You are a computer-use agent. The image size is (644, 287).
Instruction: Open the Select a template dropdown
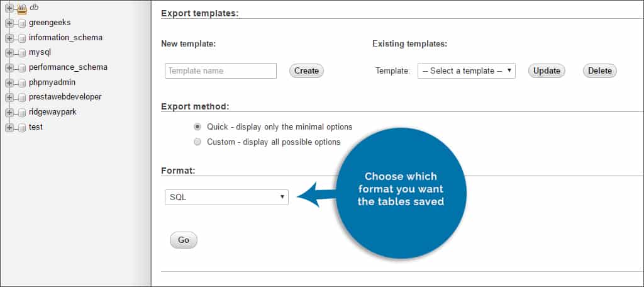[466, 70]
